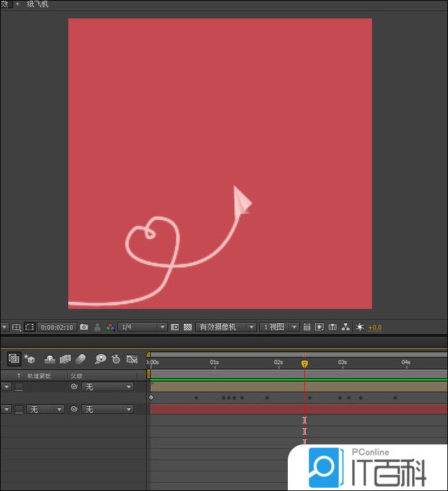Click the auto-keyframe stopwatch icon
448x491 pixels.
pyautogui.click(x=116, y=359)
